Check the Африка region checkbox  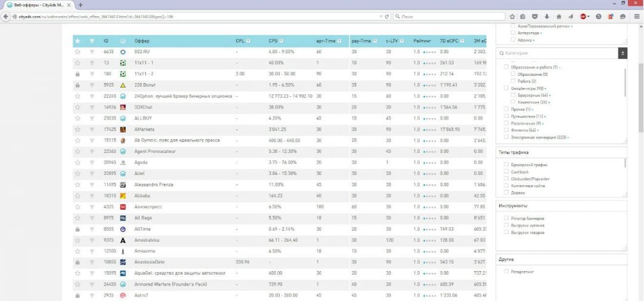click(513, 40)
